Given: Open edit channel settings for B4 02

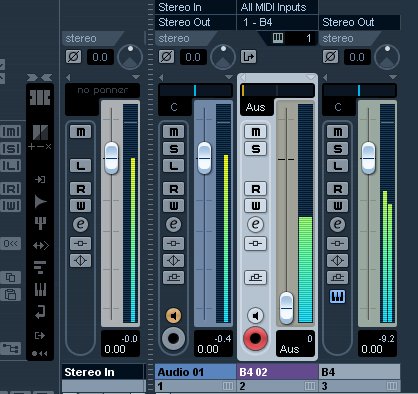Looking at the screenshot, I should (x=255, y=224).
